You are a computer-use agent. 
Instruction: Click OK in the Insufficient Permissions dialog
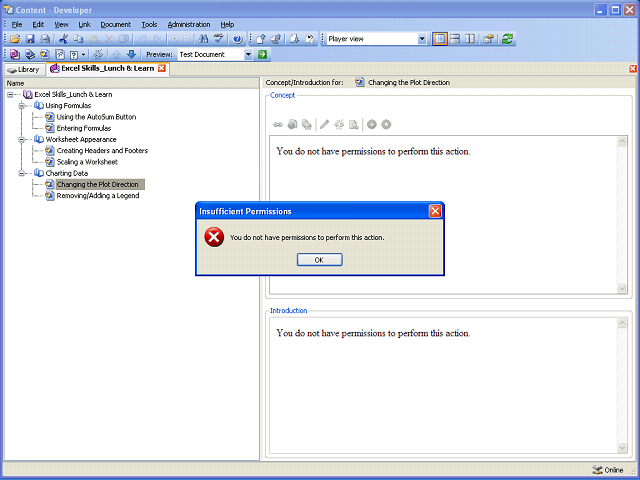[x=320, y=260]
